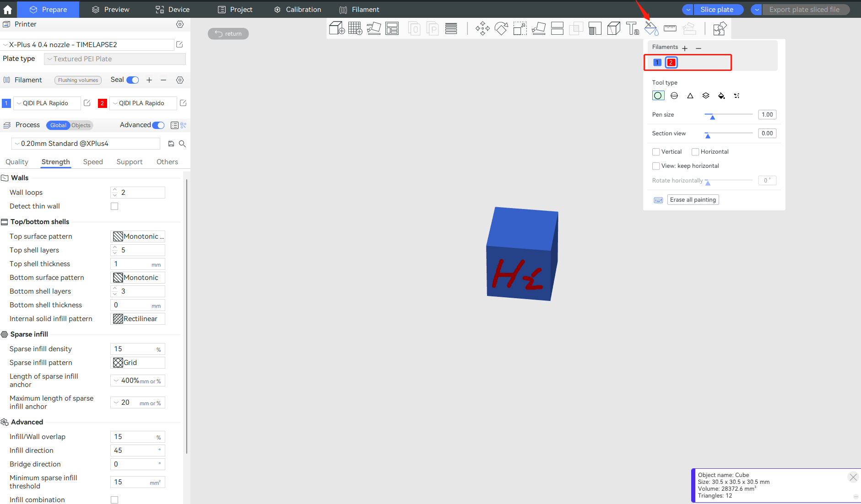This screenshot has height=504, width=861.
Task: Check the Vertical section view option
Action: (656, 151)
